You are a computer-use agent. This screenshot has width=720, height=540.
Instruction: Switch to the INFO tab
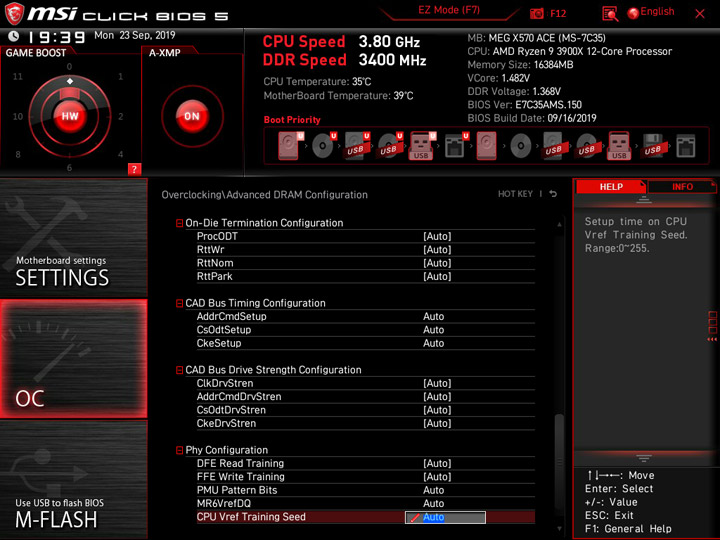pos(682,187)
